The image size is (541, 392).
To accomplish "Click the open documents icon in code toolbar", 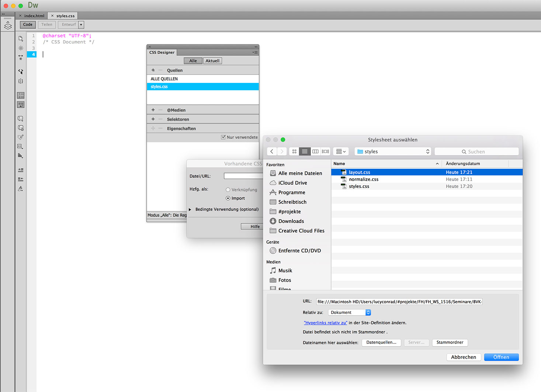I will pos(21,38).
